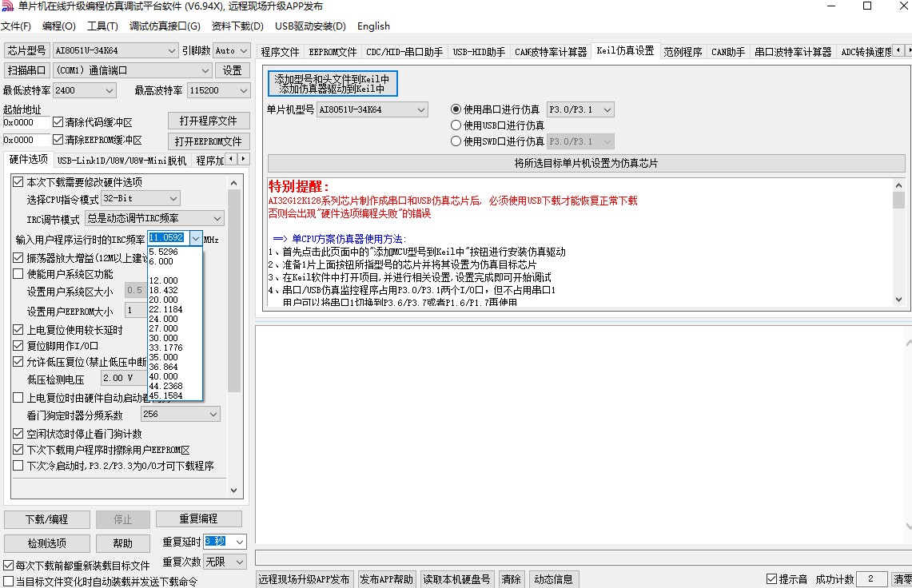Open the 资料下载(D) menu
The image size is (912, 588).
click(237, 26)
